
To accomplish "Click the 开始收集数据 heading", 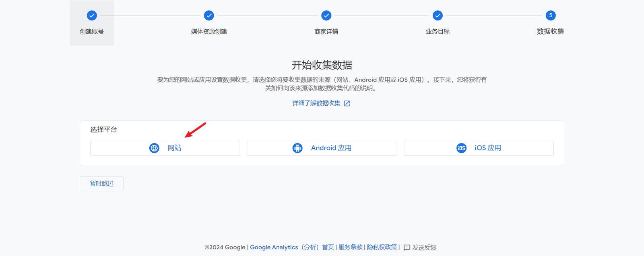I will coord(322,65).
